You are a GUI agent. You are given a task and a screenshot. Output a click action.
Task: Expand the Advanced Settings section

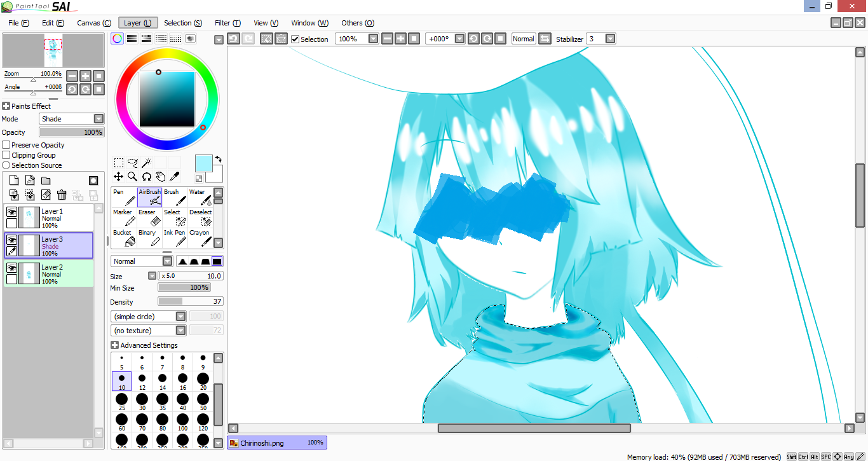(x=114, y=345)
